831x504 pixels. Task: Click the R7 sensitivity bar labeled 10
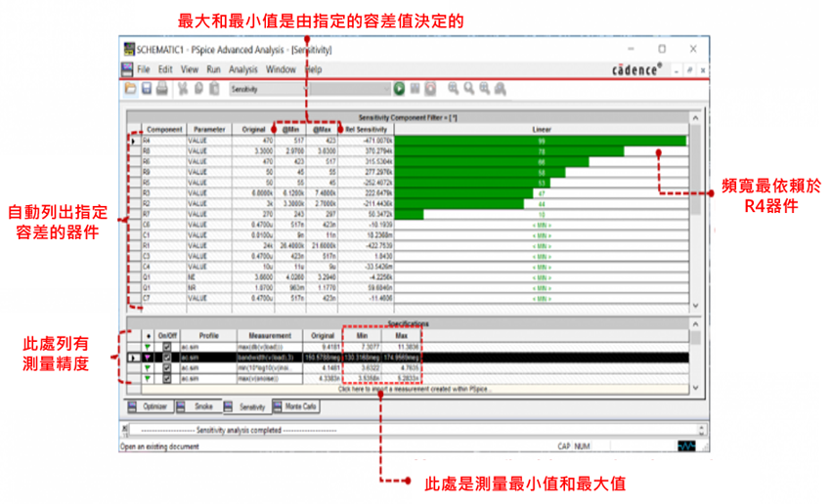409,215
